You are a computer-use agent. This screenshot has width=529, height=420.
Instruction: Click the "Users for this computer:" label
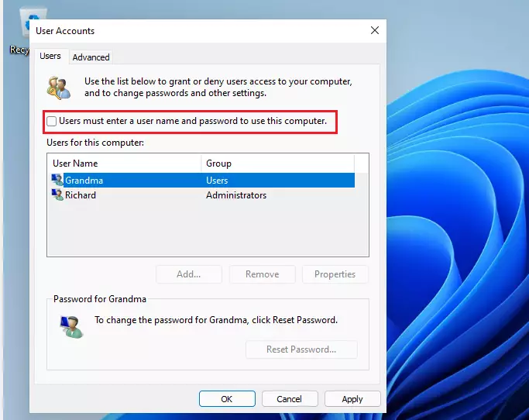pos(95,143)
